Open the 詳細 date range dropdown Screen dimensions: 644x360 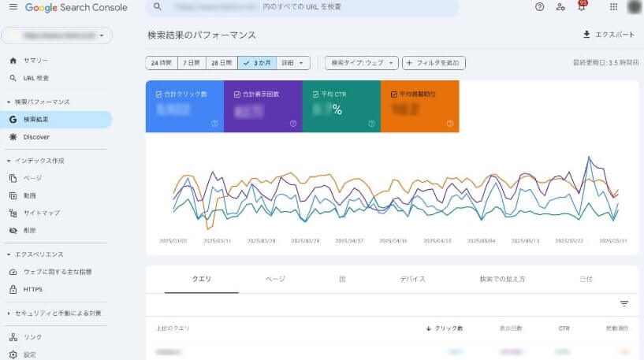[293, 63]
